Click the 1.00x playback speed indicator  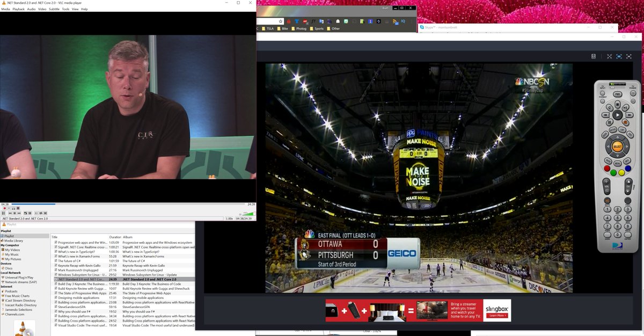(x=229, y=218)
